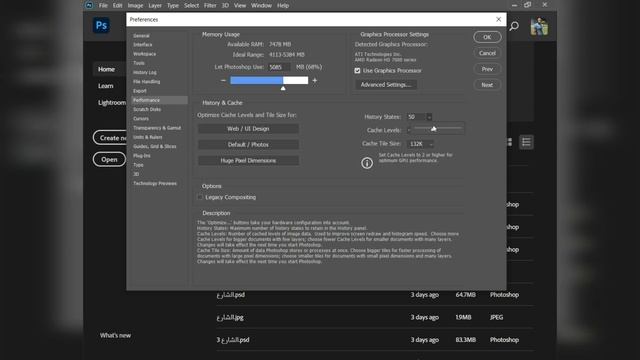Optimize cache for Default / Photos
Viewport: 640px width, 360px height.
pos(248,144)
